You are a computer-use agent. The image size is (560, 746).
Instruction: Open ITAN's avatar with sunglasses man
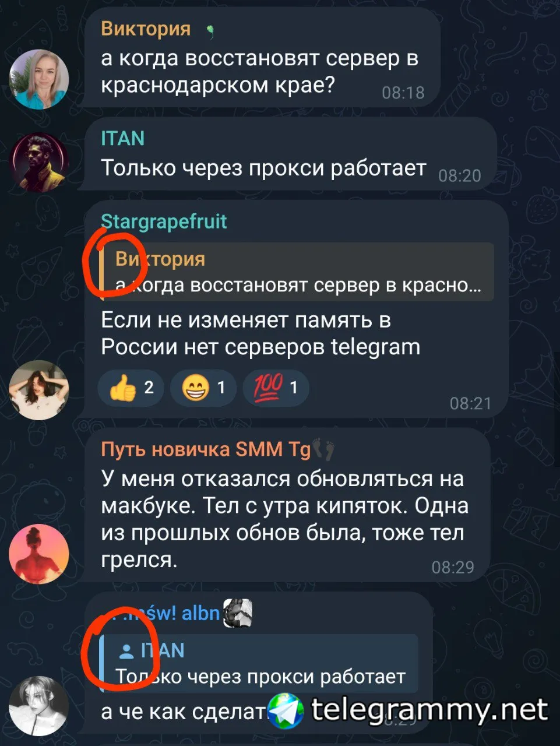click(x=39, y=162)
